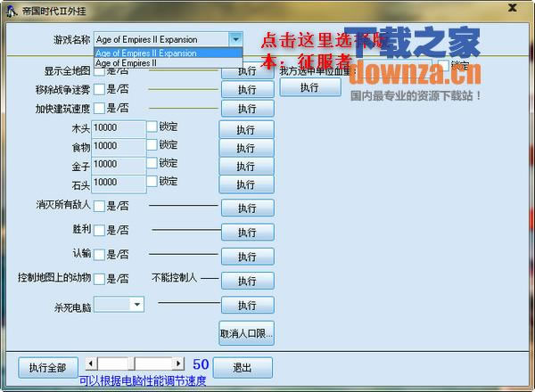Close the 帝国时代II外挂 window
535x392 pixels.
point(512,7)
